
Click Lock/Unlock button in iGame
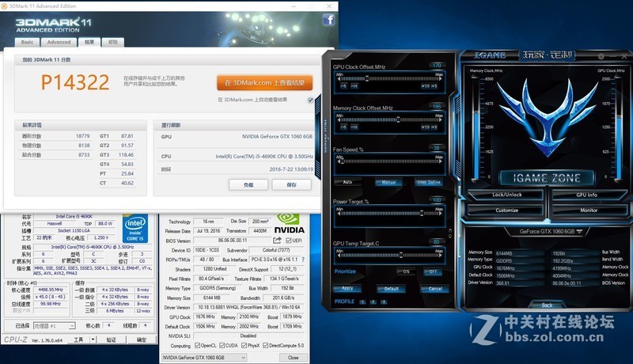506,195
